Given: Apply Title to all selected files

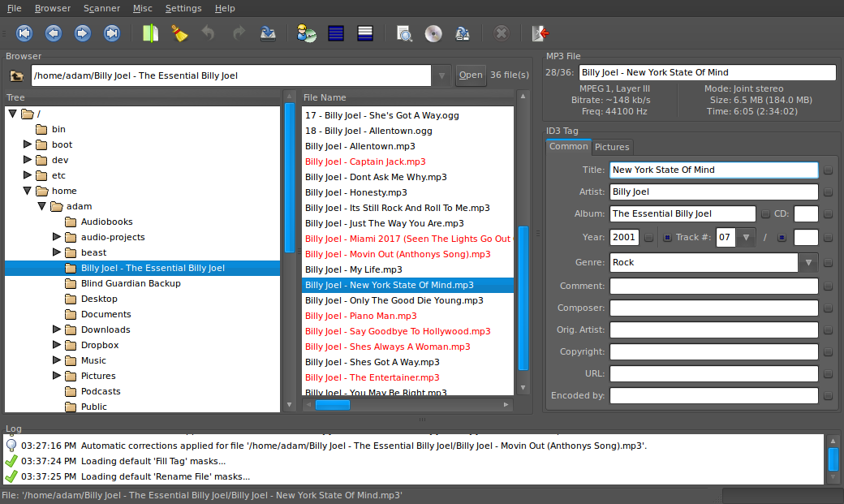Looking at the screenshot, I should (828, 170).
